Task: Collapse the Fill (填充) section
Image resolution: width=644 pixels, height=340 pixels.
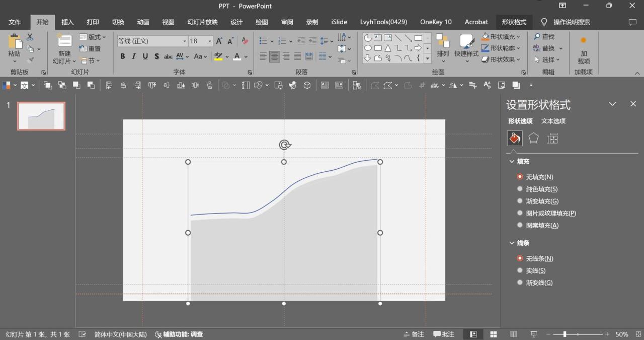Action: pos(512,162)
